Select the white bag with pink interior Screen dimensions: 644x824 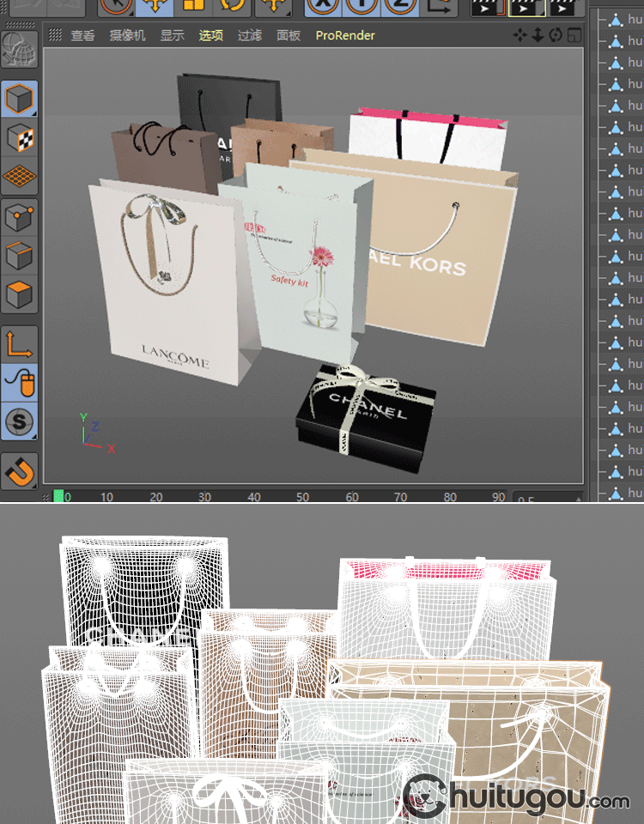pyautogui.click(x=428, y=138)
